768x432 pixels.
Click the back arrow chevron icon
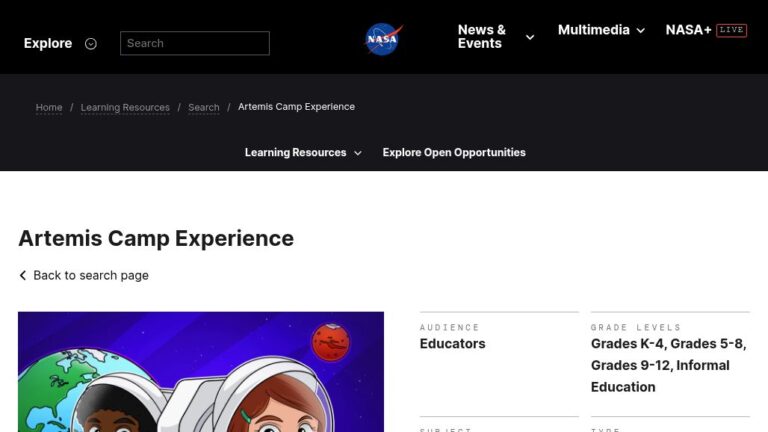(23, 275)
